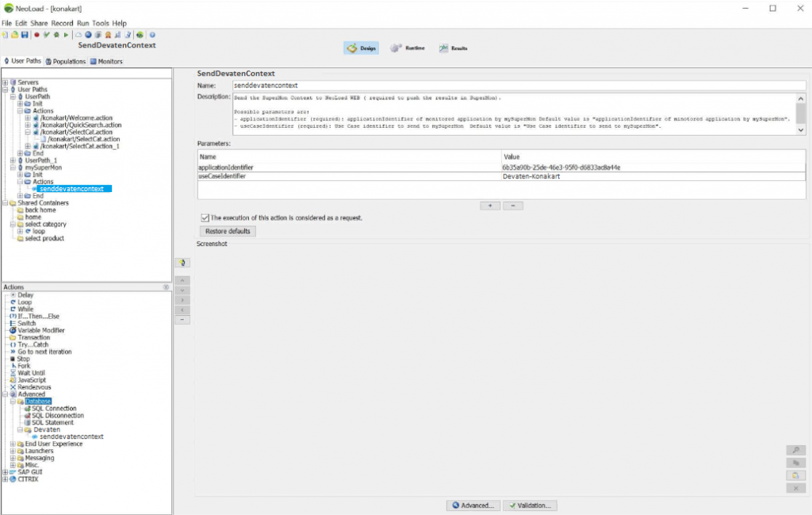Collapse the mySuperMon user path node
This screenshot has width=812, height=515.
tap(13, 168)
